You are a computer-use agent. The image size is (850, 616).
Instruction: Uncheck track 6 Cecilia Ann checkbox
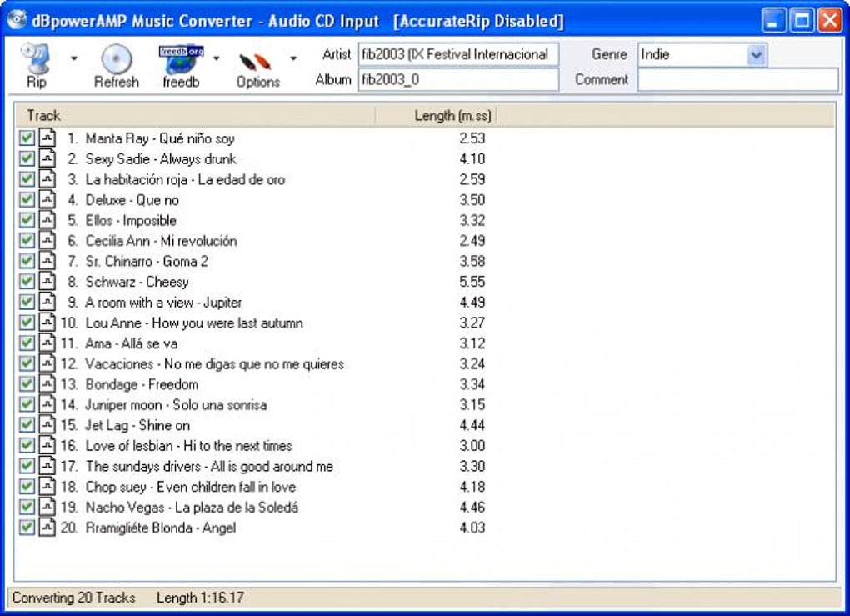point(27,240)
